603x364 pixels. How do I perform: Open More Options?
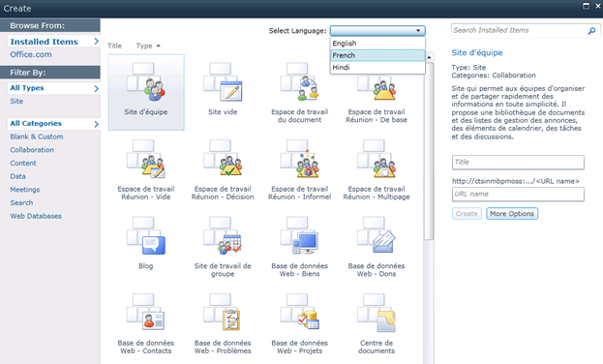[512, 214]
